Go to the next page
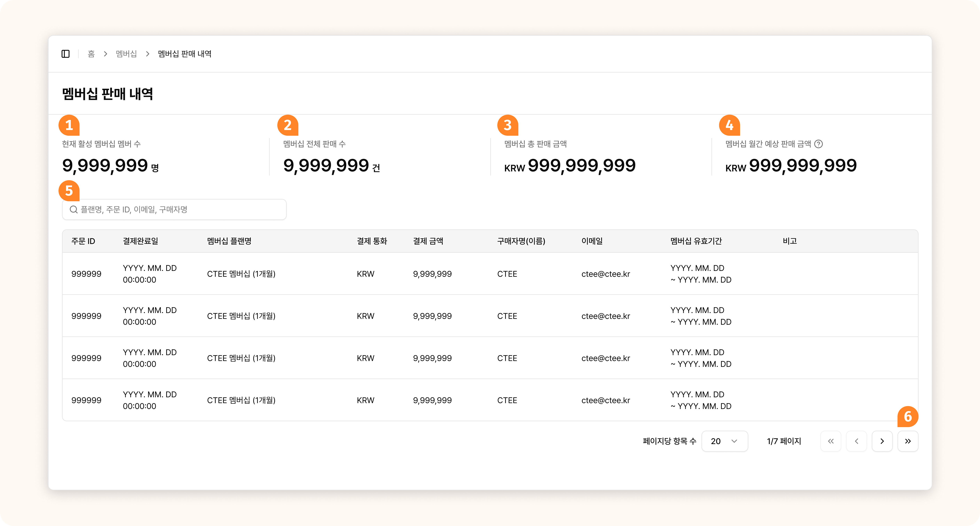This screenshot has height=526, width=980. click(x=882, y=441)
